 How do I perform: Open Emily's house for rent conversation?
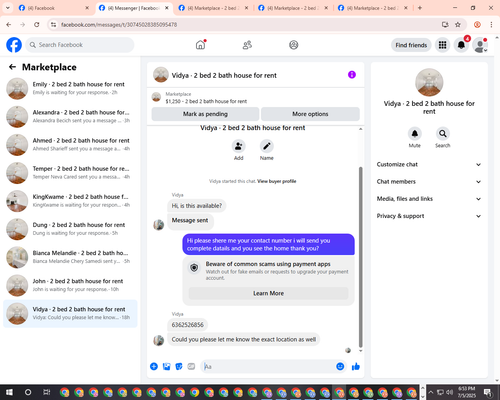70,89
